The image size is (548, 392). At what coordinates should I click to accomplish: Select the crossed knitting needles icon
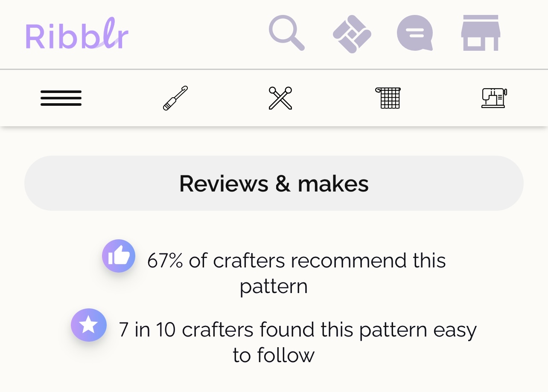click(x=280, y=98)
